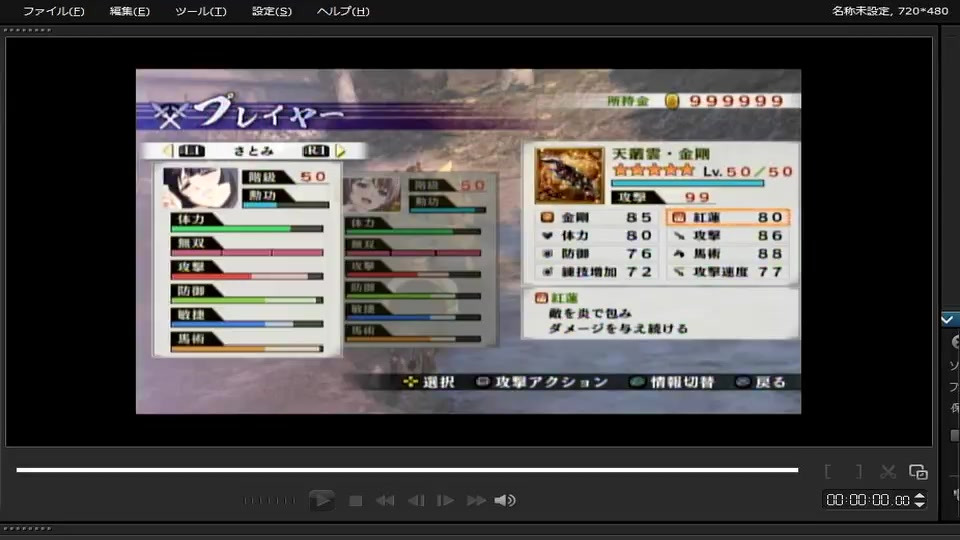Screen dimensions: 960x540
Task: Click the timecode field 00:00:00.00
Action: click(x=868, y=500)
